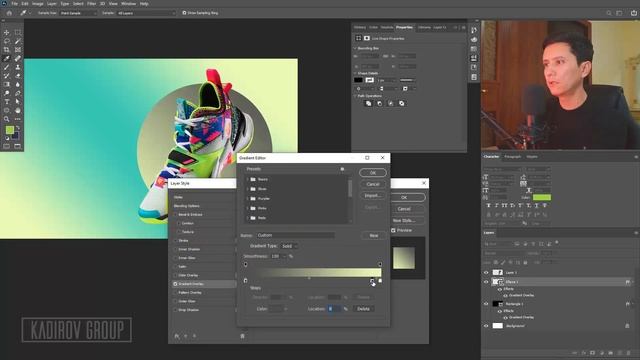
Task: Enable the Drop Shadow checkbox
Action: (176, 310)
